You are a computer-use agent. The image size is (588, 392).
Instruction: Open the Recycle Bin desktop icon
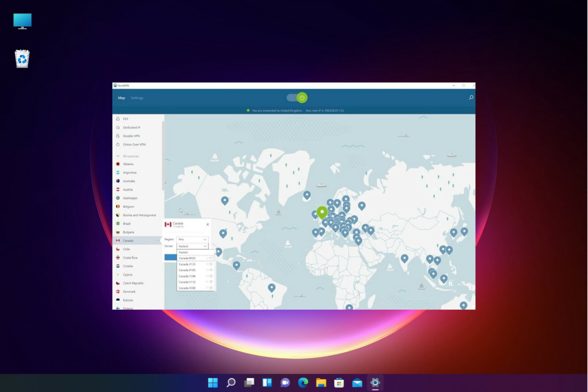22,59
